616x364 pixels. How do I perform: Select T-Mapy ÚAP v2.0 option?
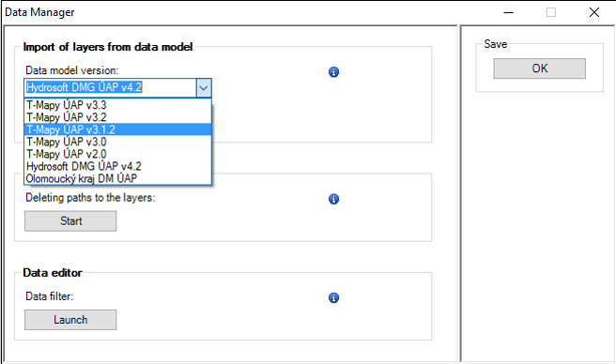tap(118, 154)
